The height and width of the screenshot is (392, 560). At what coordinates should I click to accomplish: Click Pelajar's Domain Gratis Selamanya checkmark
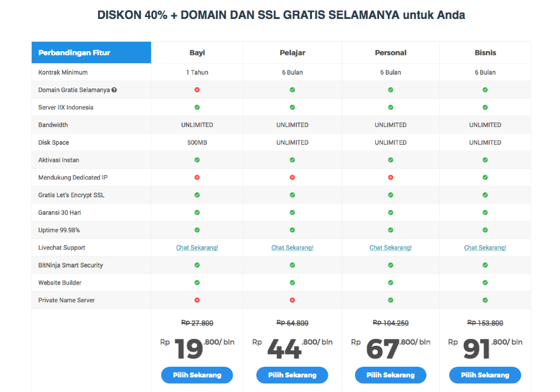pyautogui.click(x=292, y=90)
